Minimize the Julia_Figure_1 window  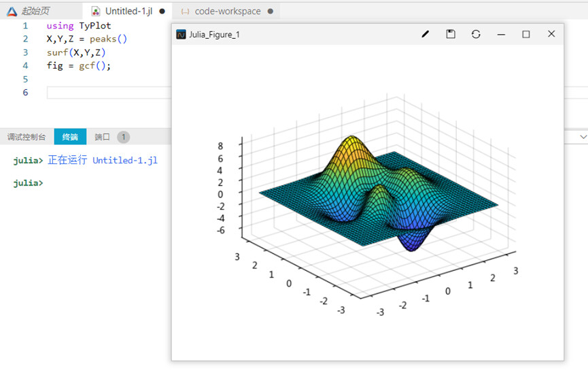(x=501, y=35)
